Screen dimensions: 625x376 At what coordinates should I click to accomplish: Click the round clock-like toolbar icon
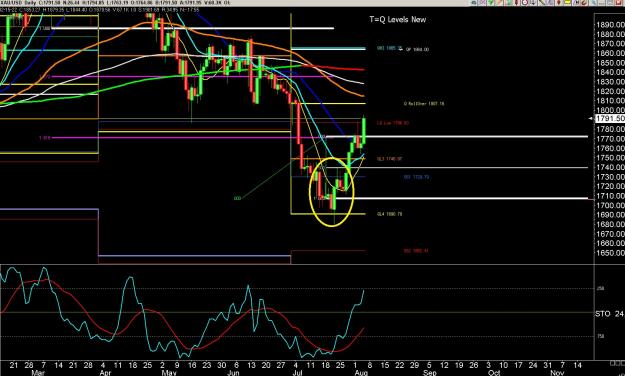(x=525, y=2)
